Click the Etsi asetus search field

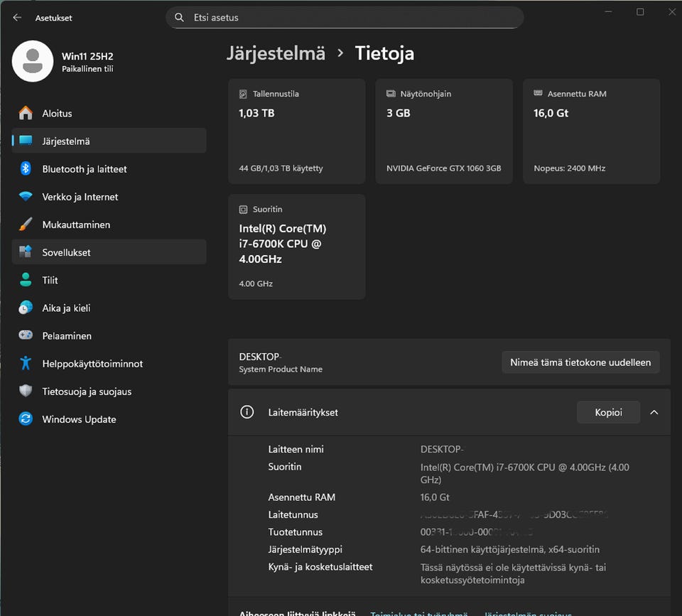(345, 17)
